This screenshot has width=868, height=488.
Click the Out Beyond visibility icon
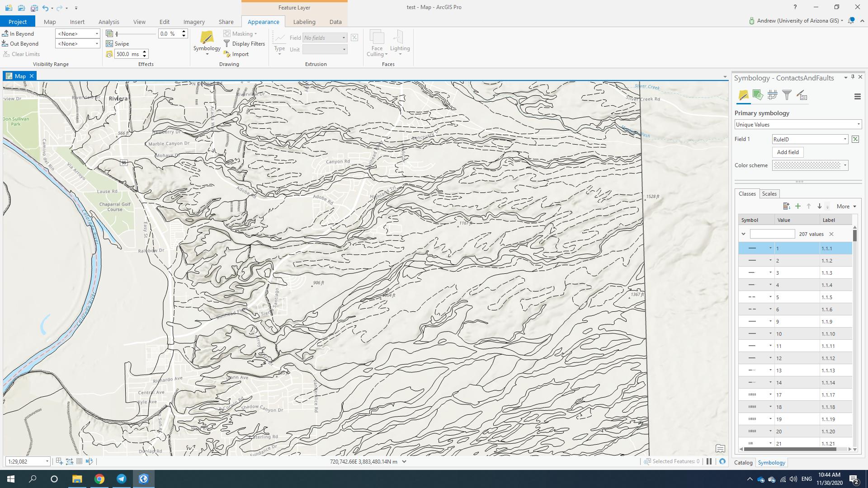pyautogui.click(x=5, y=44)
